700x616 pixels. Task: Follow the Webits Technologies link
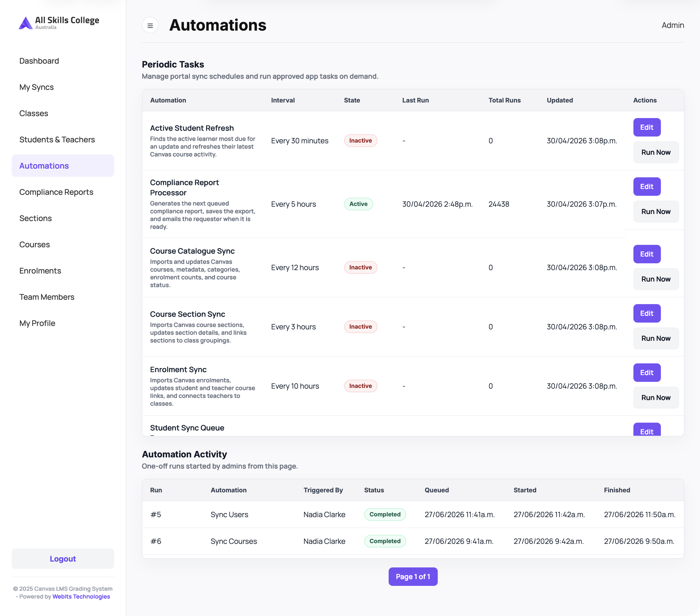(x=81, y=597)
